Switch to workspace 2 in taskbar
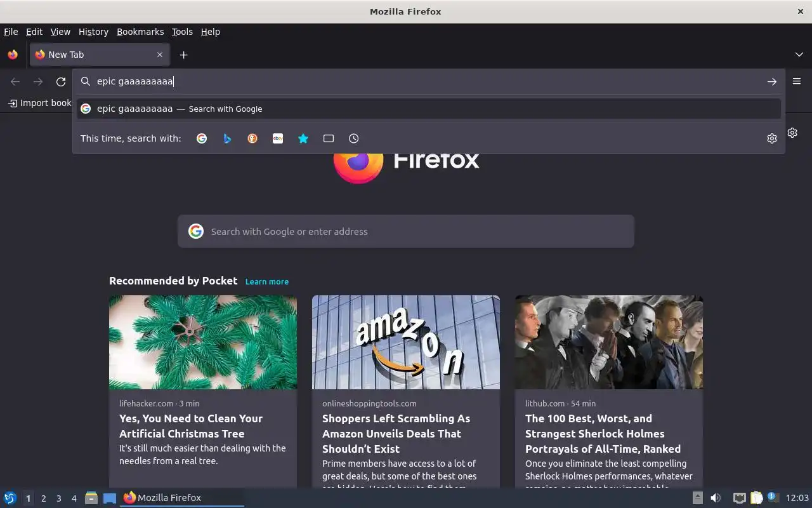 (43, 498)
